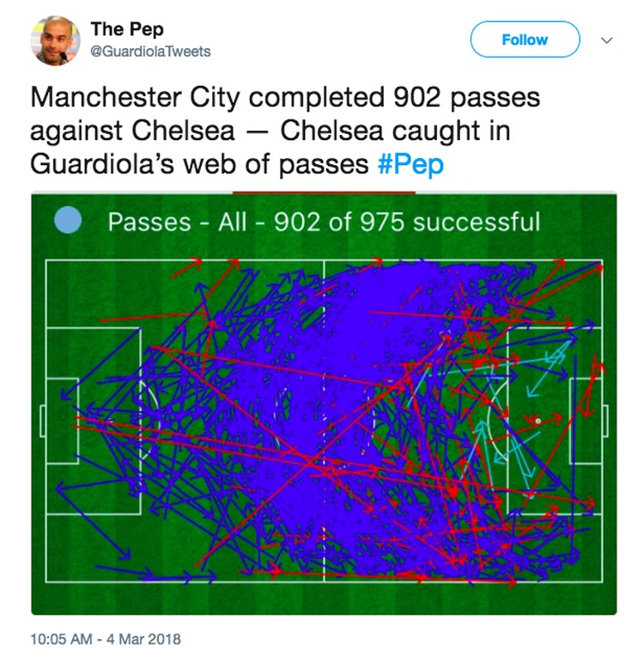This screenshot has height=659, width=644.
Task: Click The Pep profile avatar
Action: pyautogui.click(x=55, y=40)
